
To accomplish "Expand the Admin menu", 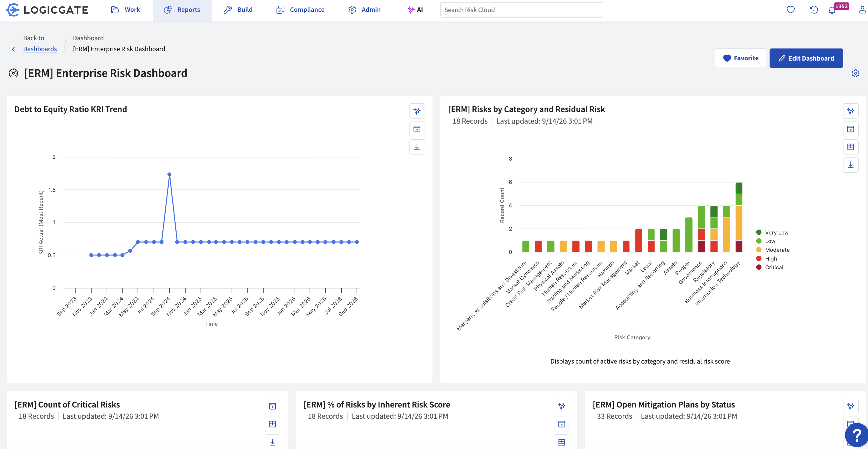I will tap(364, 10).
